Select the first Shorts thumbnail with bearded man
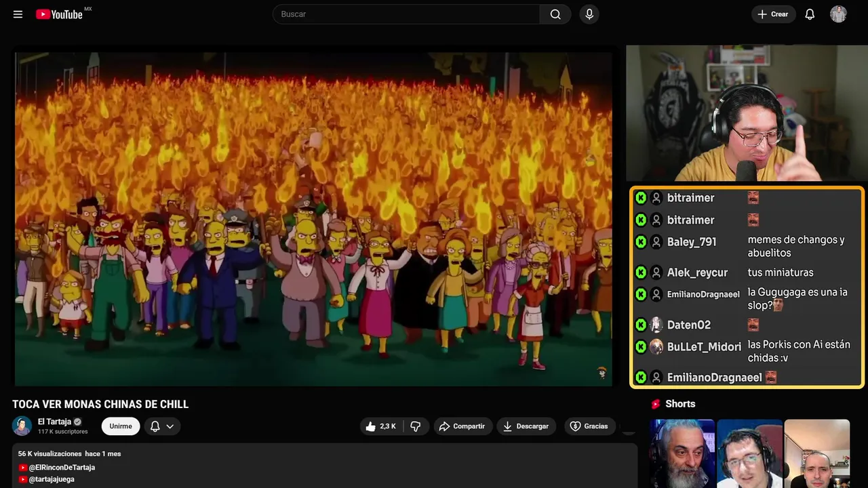Screen dimensions: 868x488 point(682,453)
